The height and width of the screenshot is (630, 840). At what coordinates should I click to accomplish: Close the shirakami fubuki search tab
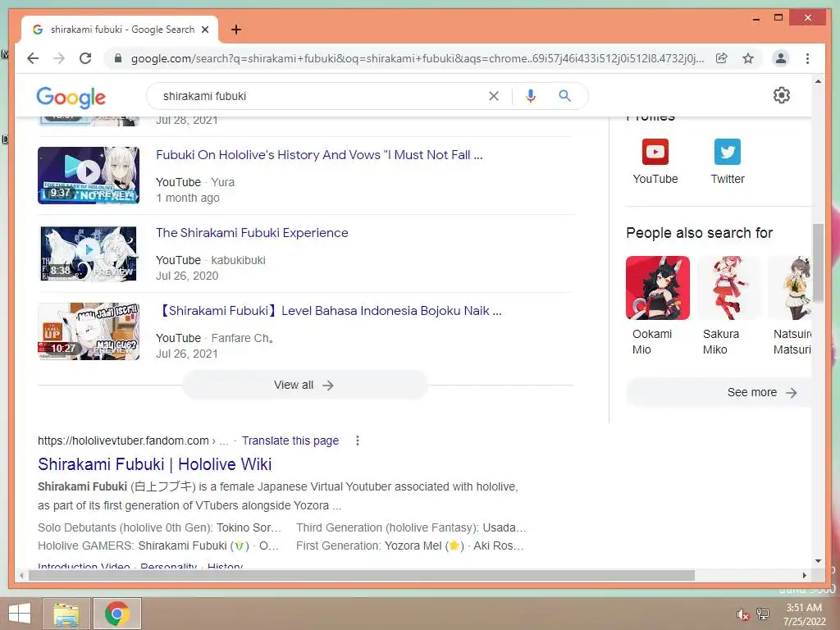coord(204,30)
